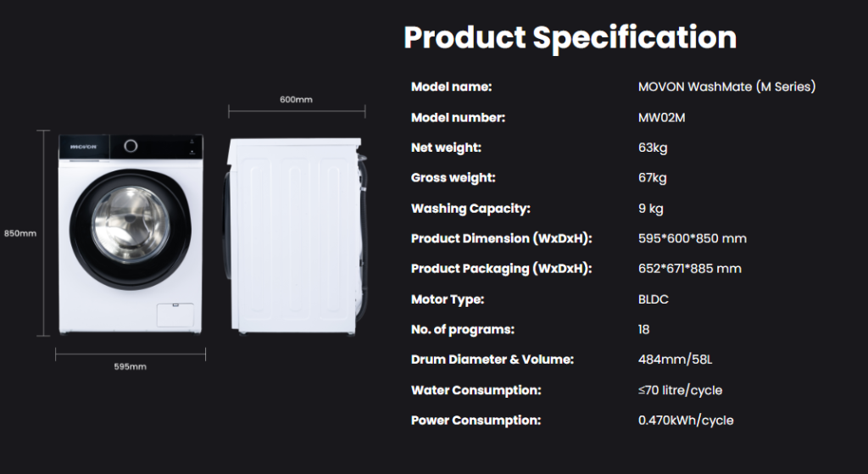Click the Product Specification heading
The width and height of the screenshot is (868, 474).
(570, 37)
